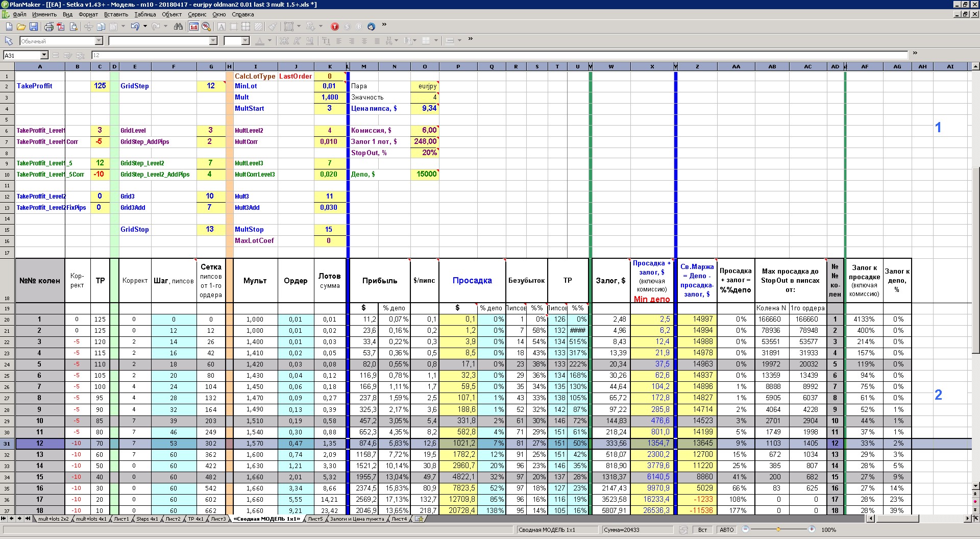Toggle the АВТО mode in status bar
Screen dimensions: 980x539
pos(726,530)
